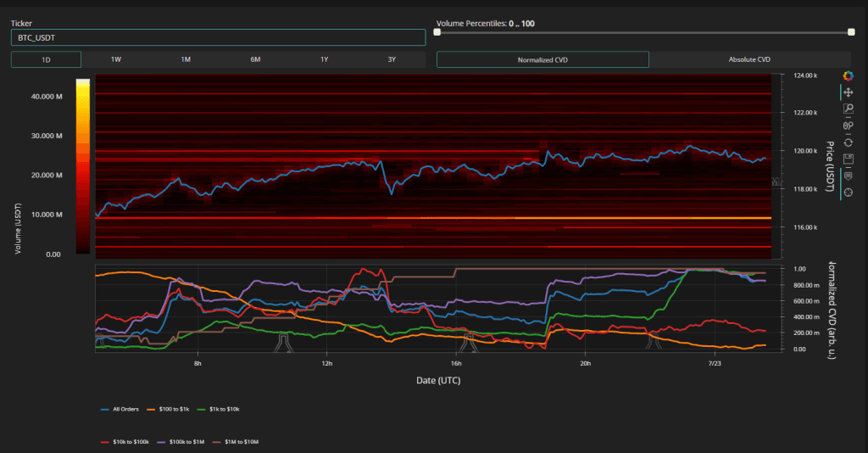Enable the Wheel Zoom tool

[x=848, y=126]
